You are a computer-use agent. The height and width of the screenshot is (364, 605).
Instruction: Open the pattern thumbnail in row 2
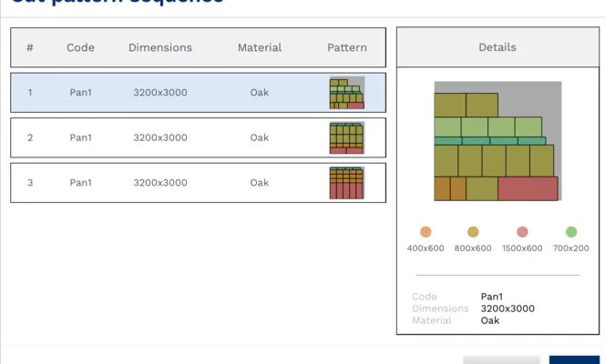click(347, 138)
